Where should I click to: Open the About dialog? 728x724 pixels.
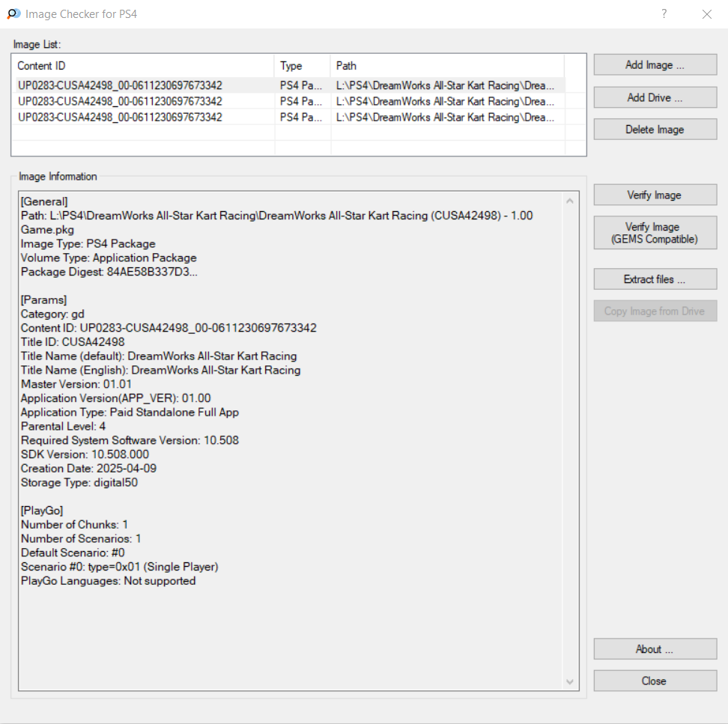[x=655, y=649]
